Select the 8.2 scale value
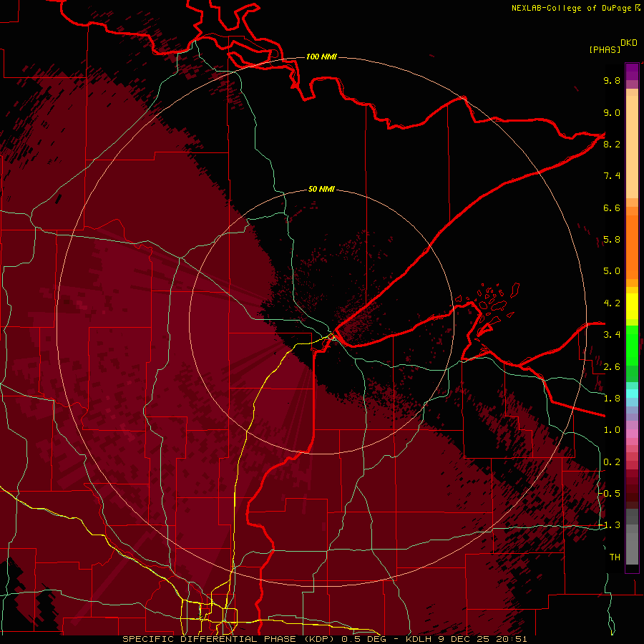Image resolution: width=644 pixels, height=644 pixels. (612, 144)
